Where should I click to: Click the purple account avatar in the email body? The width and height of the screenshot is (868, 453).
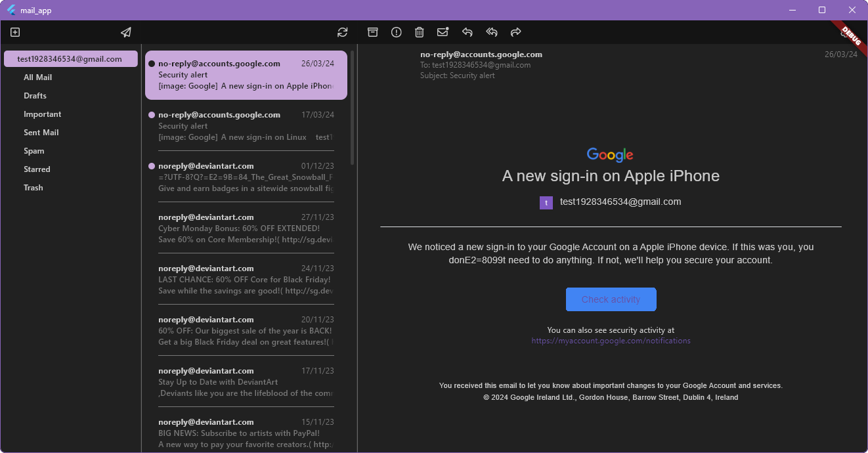point(546,203)
